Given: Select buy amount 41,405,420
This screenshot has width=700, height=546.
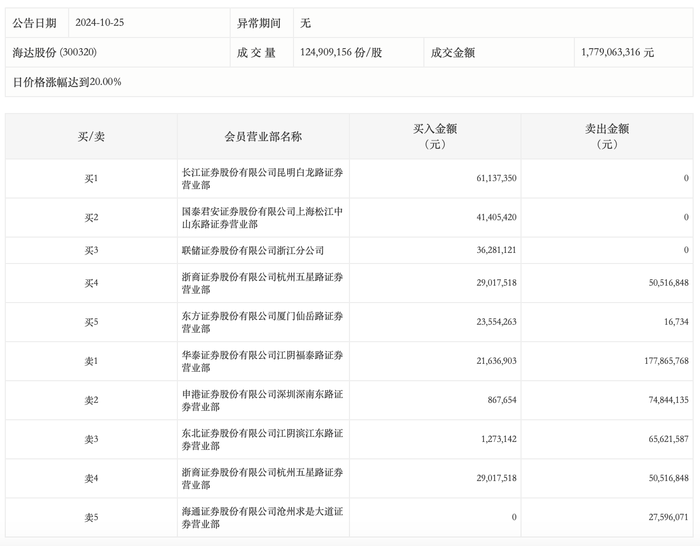Looking at the screenshot, I should coord(496,217).
